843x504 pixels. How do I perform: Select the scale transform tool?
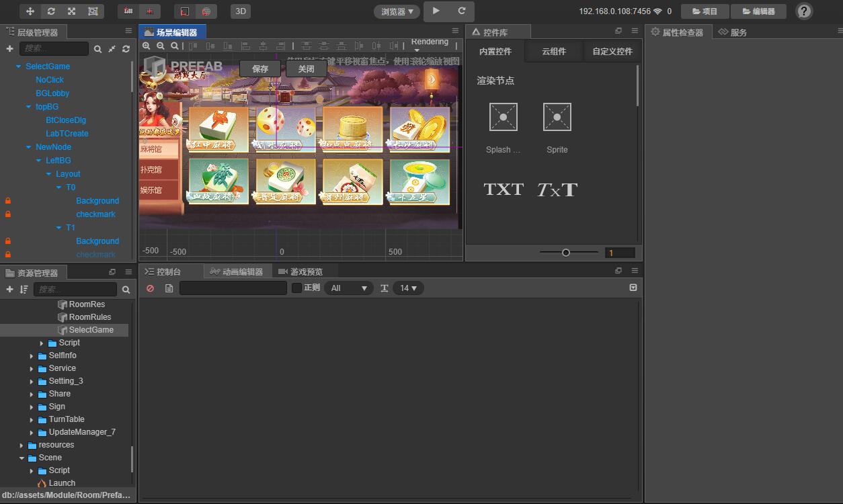click(72, 11)
